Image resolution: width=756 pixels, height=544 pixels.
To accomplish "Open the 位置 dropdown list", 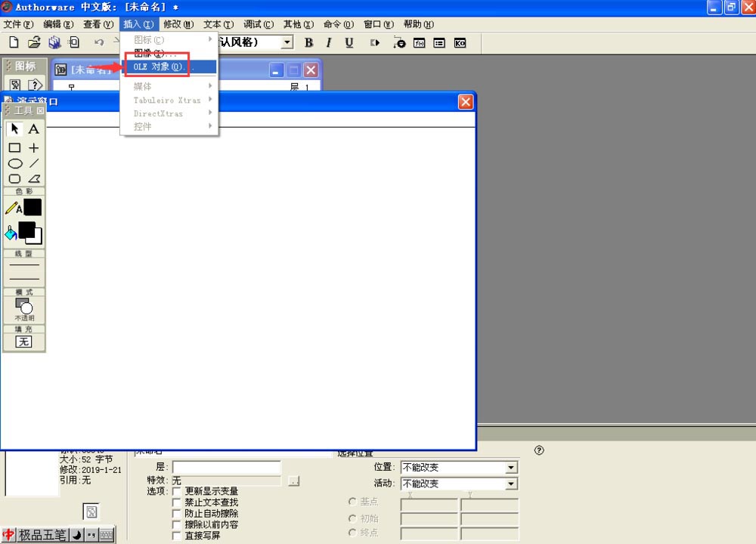I will (511, 468).
